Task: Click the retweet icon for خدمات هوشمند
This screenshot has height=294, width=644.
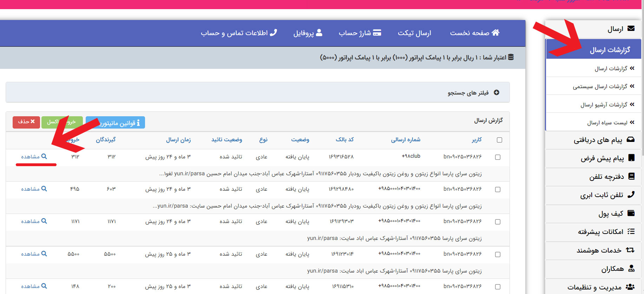Action: click(x=630, y=250)
